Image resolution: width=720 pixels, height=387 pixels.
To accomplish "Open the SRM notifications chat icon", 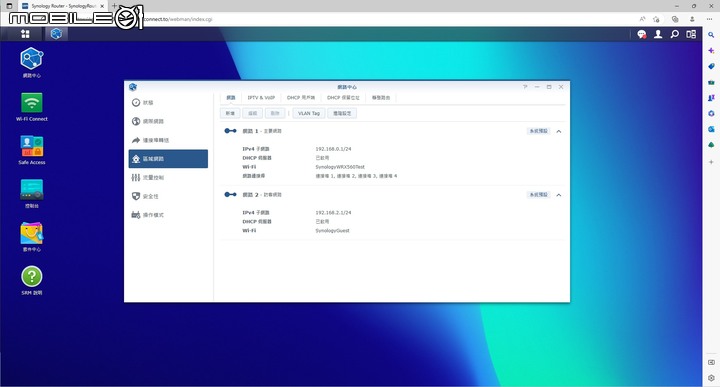I will tap(641, 34).
